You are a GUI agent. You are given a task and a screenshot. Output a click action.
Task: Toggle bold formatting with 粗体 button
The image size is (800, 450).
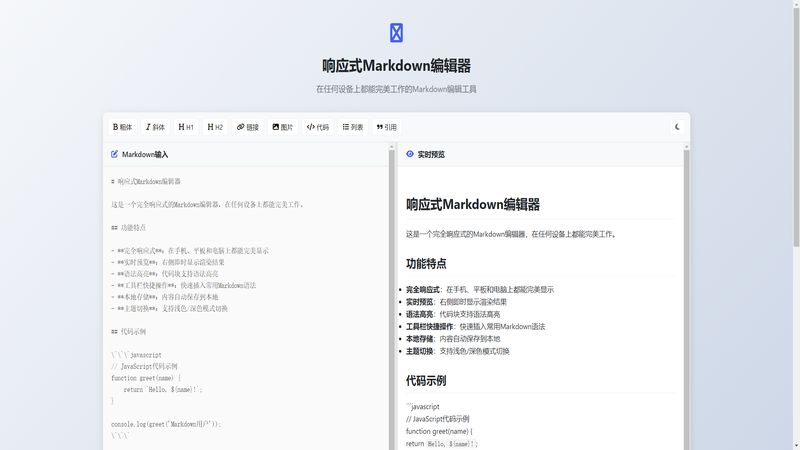[x=122, y=127]
